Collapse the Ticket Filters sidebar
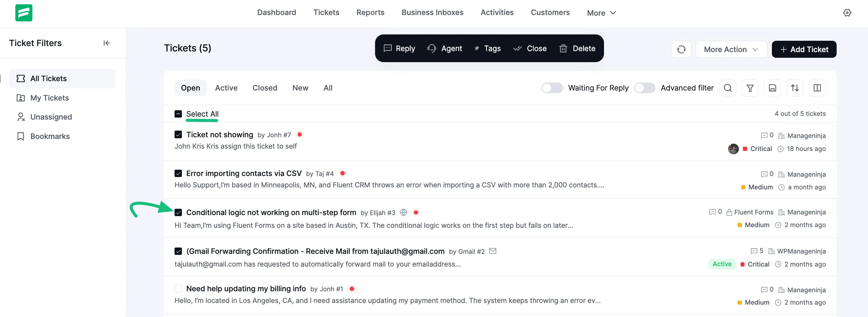The image size is (868, 317). tap(107, 43)
